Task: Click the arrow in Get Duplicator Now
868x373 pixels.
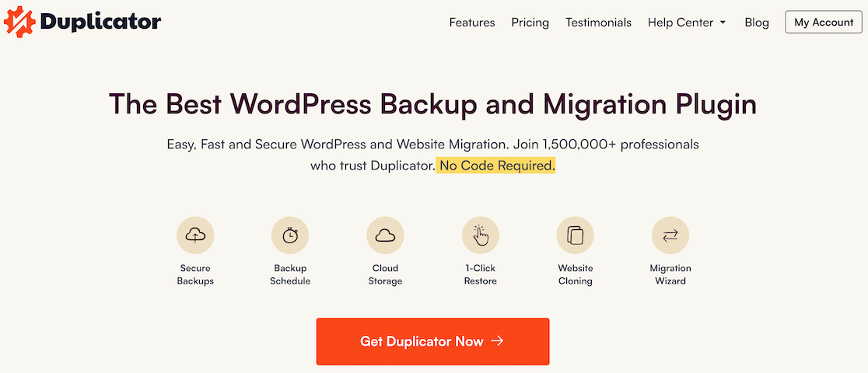Action: click(x=498, y=341)
